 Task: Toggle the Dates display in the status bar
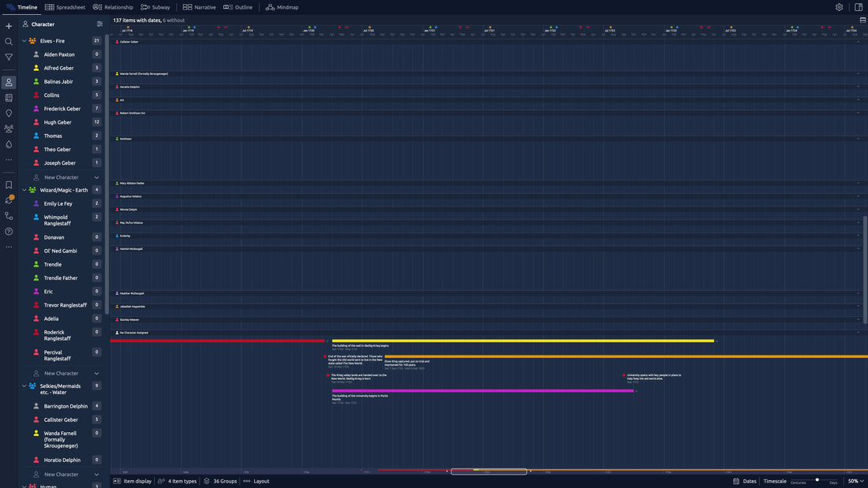tap(746, 480)
